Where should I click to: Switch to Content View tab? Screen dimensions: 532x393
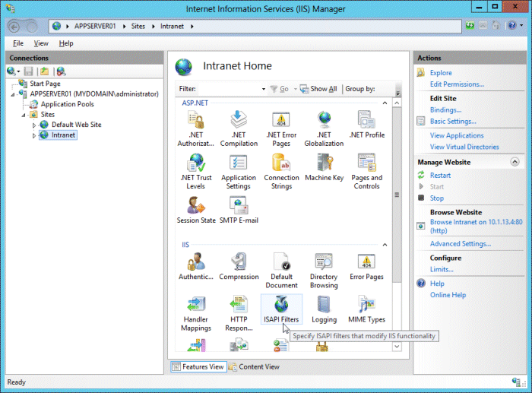tap(255, 366)
